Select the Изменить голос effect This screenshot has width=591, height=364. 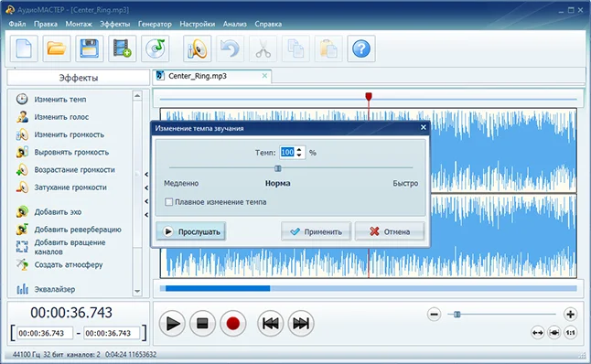pos(53,117)
